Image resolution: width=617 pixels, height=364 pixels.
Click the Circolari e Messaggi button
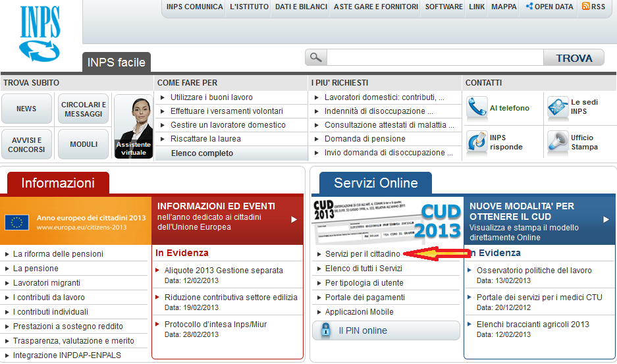point(84,109)
